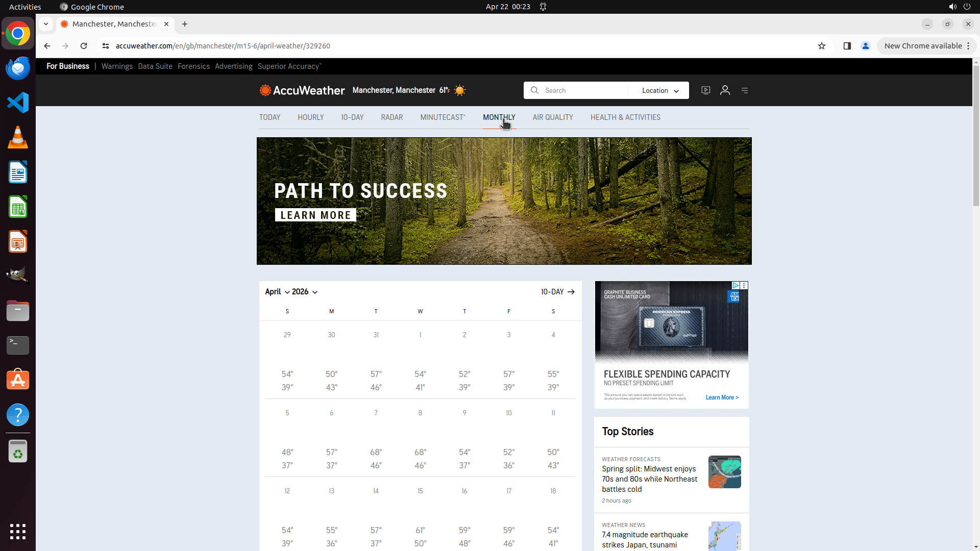Click the page vertical scrollbar thumb

point(976,135)
